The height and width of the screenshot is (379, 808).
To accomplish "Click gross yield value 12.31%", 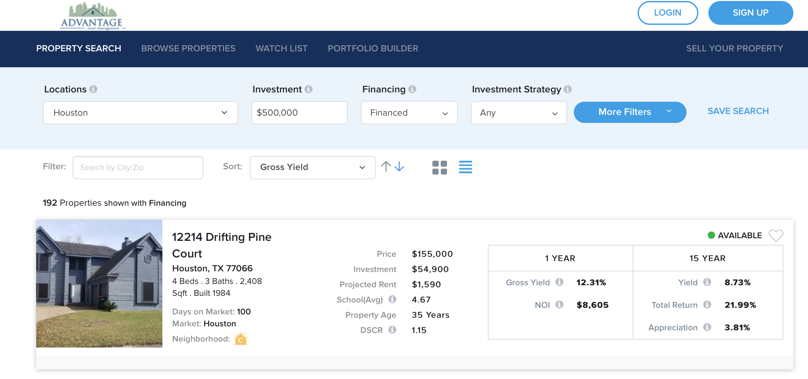I will point(591,283).
